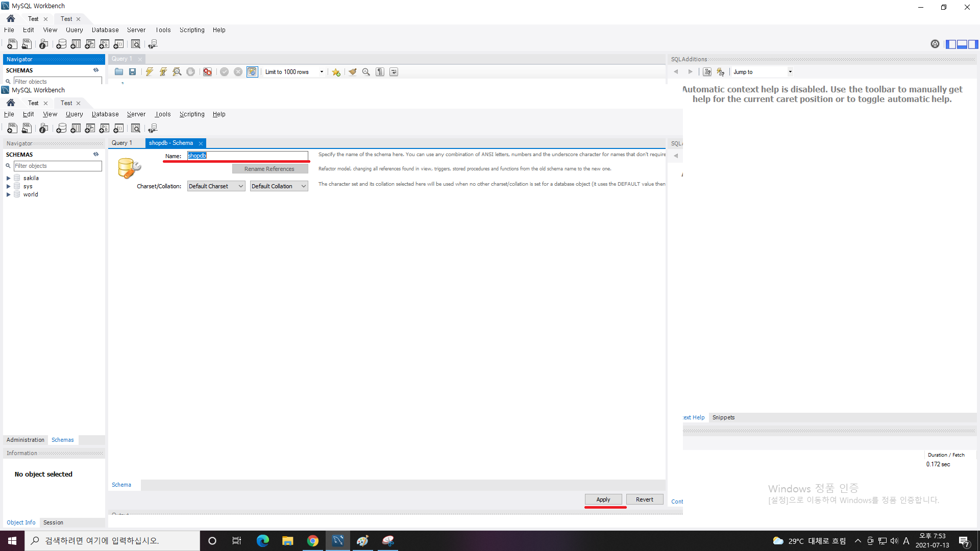The height and width of the screenshot is (551, 980).
Task: Click the Apply button
Action: pos(603,499)
